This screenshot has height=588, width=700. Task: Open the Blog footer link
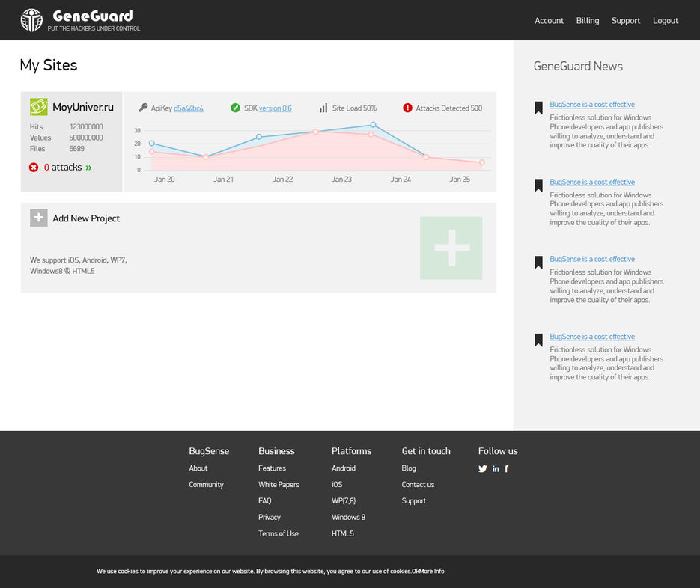click(x=409, y=468)
